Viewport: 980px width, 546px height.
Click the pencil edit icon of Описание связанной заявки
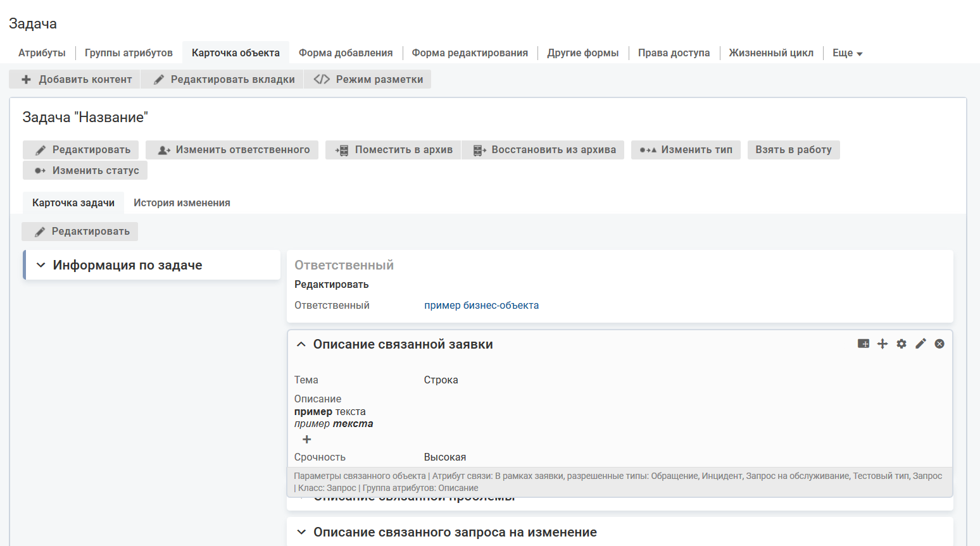pos(920,344)
